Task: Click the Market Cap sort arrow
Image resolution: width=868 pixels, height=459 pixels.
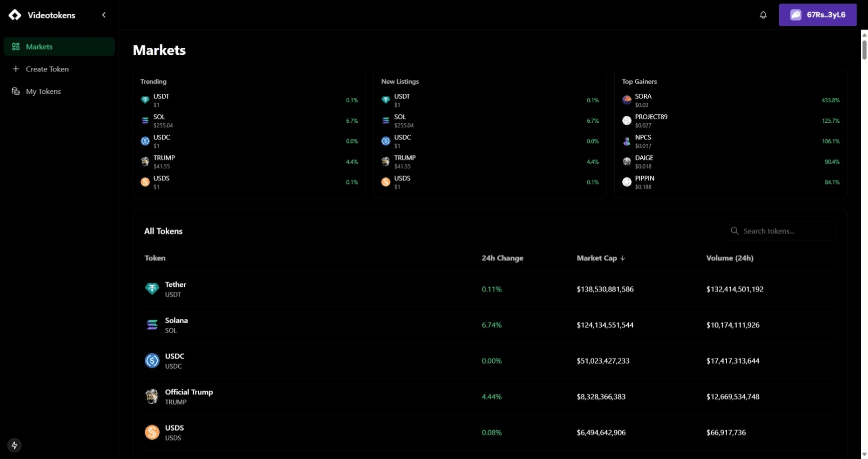Action: tap(622, 258)
